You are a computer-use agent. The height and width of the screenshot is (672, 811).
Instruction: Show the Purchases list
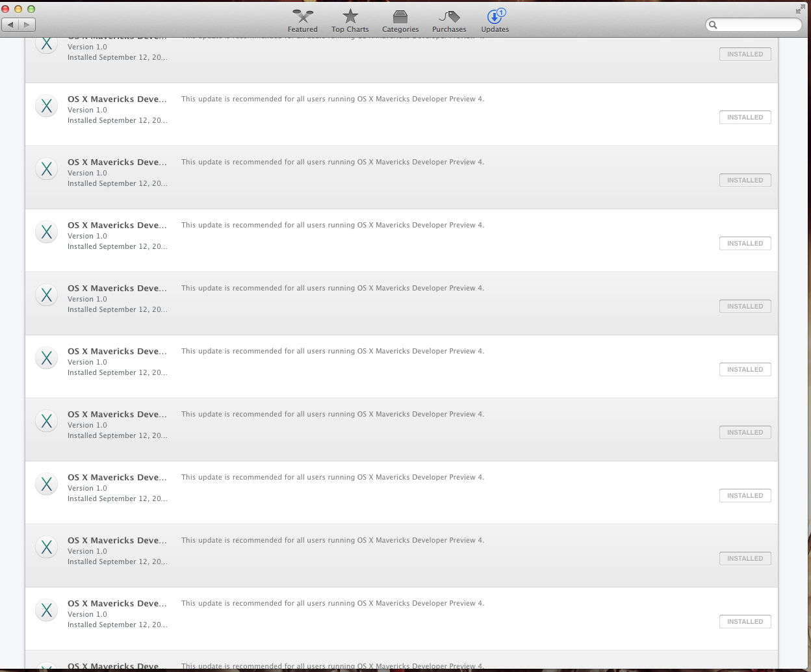(x=449, y=20)
